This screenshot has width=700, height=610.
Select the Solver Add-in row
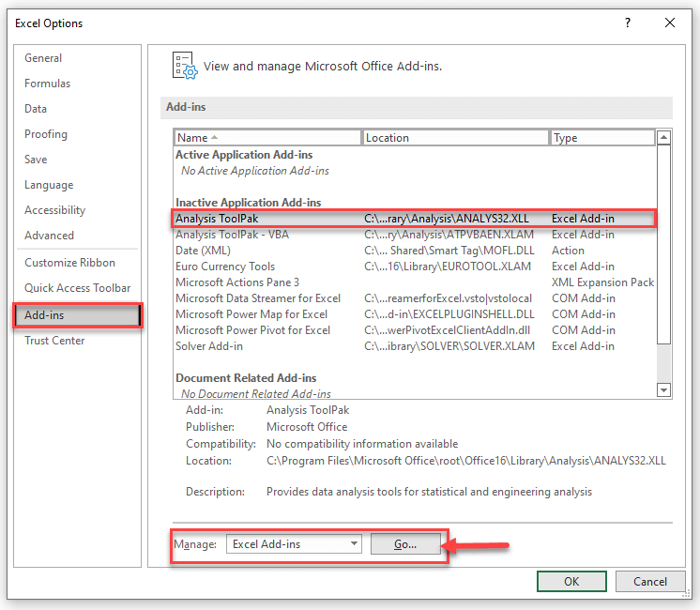415,346
